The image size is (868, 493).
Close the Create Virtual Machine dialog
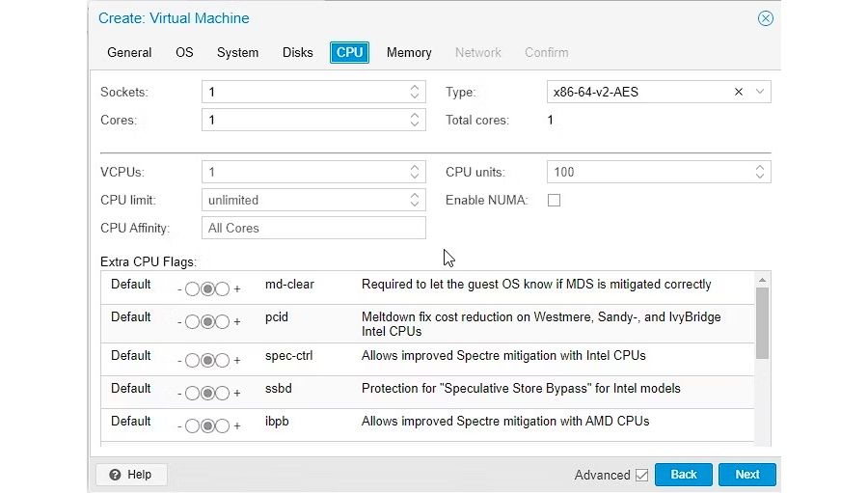(x=765, y=18)
